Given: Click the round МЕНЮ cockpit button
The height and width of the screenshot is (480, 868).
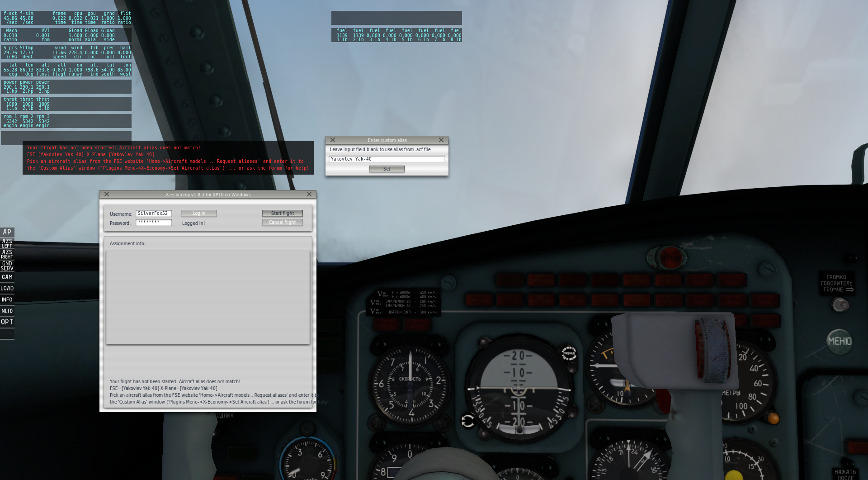Looking at the screenshot, I should click(840, 341).
